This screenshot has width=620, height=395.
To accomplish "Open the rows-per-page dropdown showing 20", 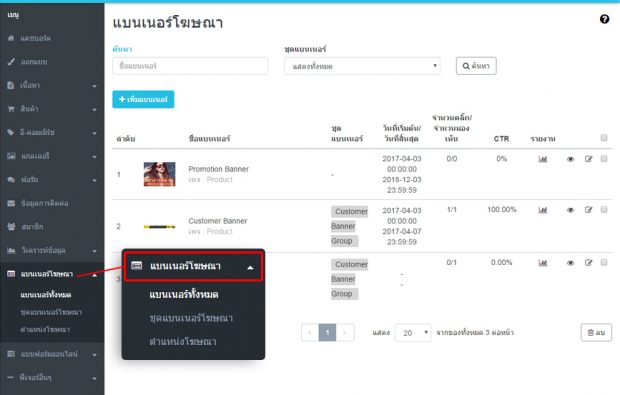I will 413,333.
